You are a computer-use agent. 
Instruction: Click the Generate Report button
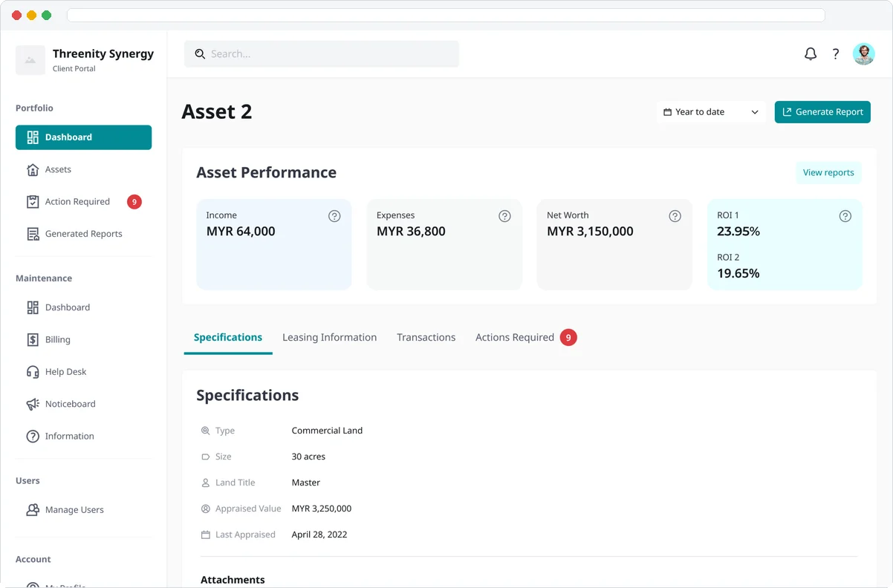[x=822, y=112]
